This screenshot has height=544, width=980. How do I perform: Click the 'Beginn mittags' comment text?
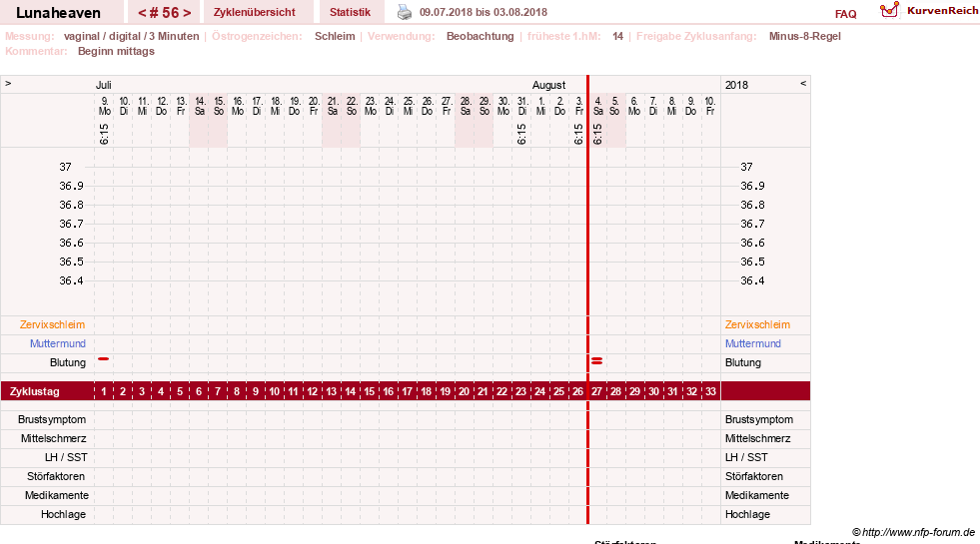[116, 51]
